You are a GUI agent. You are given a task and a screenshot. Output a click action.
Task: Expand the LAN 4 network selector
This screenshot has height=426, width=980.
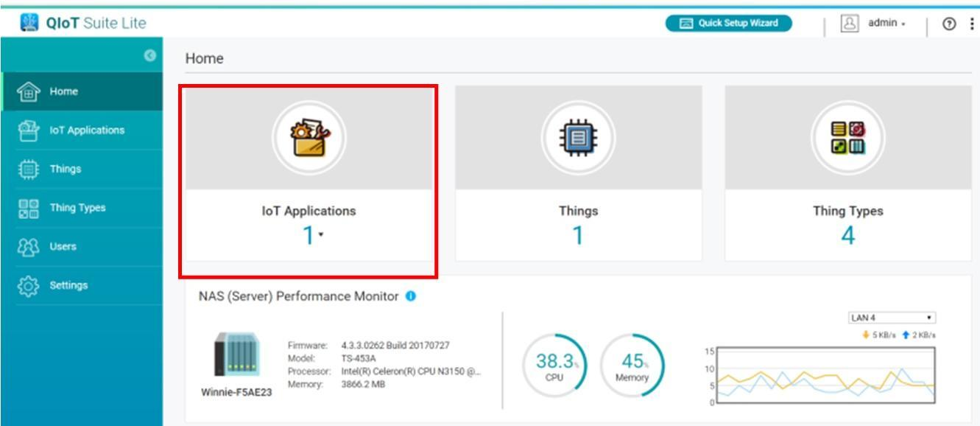tap(892, 318)
